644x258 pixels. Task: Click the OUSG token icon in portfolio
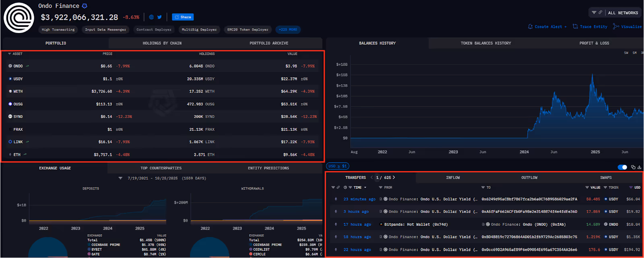[10, 104]
